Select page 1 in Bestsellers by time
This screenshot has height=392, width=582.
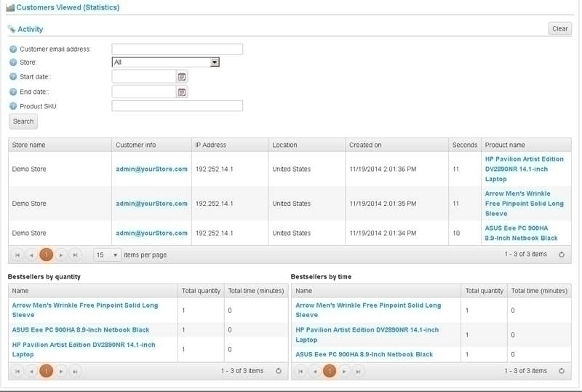click(x=330, y=371)
